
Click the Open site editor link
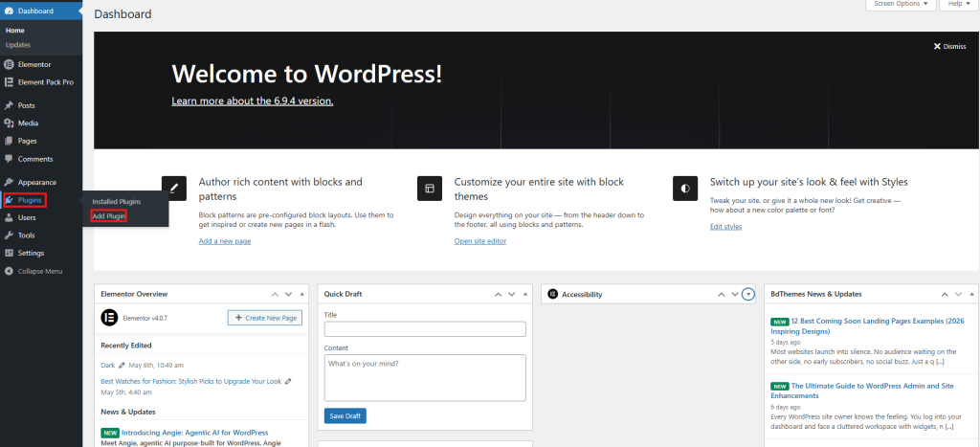[480, 240]
